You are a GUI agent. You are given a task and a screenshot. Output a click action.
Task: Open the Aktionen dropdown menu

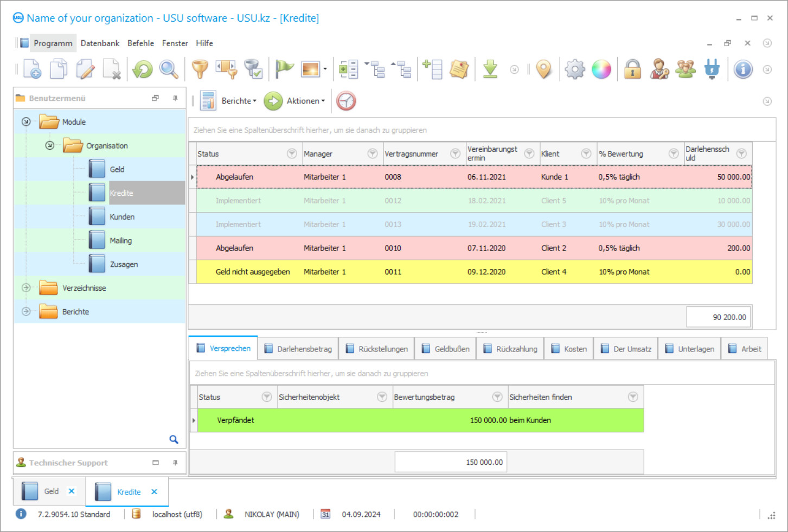tap(305, 101)
